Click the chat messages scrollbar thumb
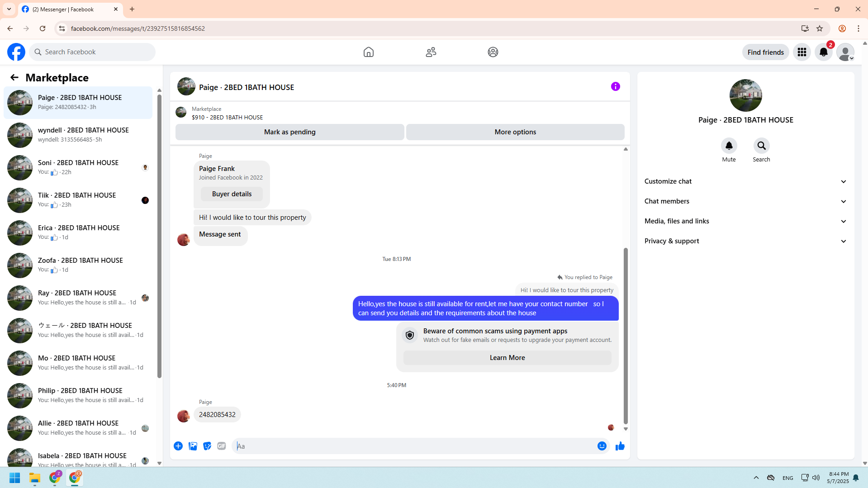The image size is (868, 488). point(626,336)
